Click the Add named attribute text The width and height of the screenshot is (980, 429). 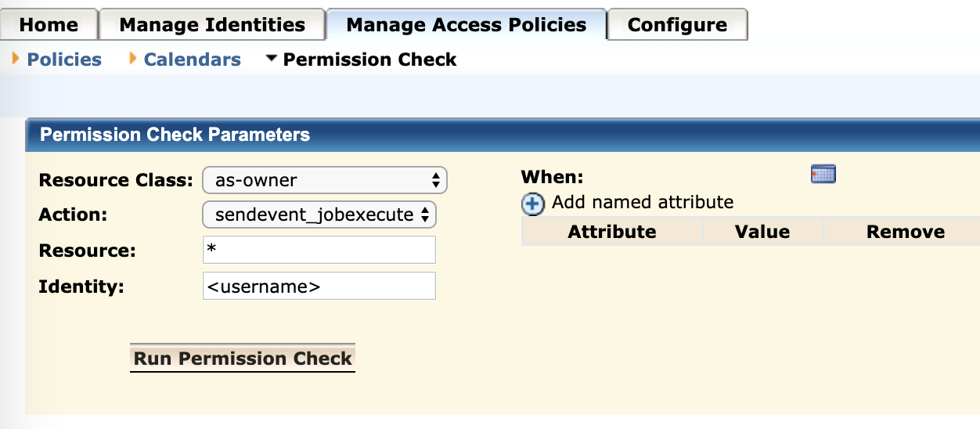pos(643,203)
